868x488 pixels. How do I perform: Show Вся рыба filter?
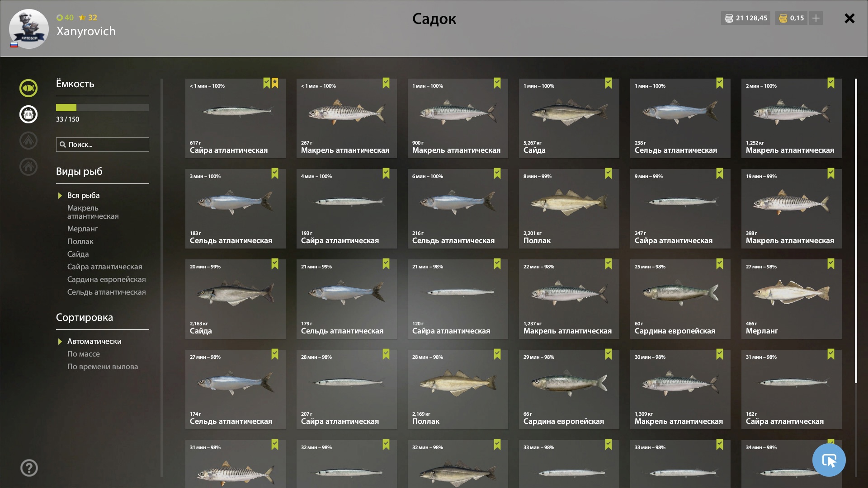point(83,195)
